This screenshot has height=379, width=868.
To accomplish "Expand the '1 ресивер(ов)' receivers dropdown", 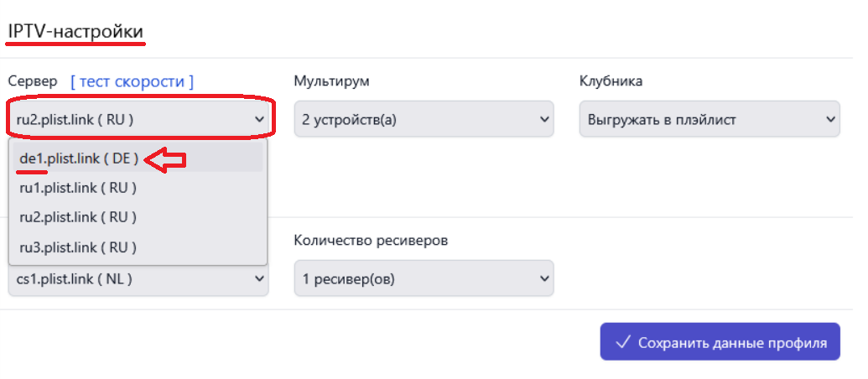I will pyautogui.click(x=424, y=278).
